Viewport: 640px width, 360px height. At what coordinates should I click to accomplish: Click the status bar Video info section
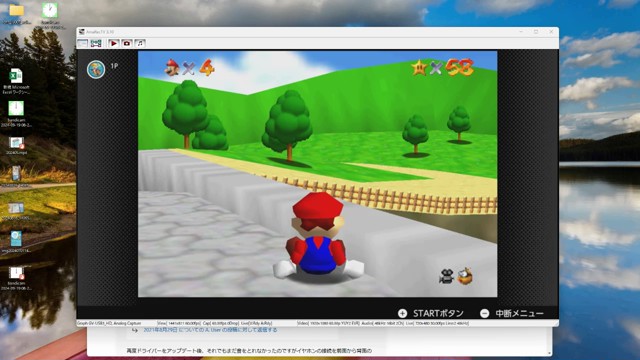[x=329, y=323]
